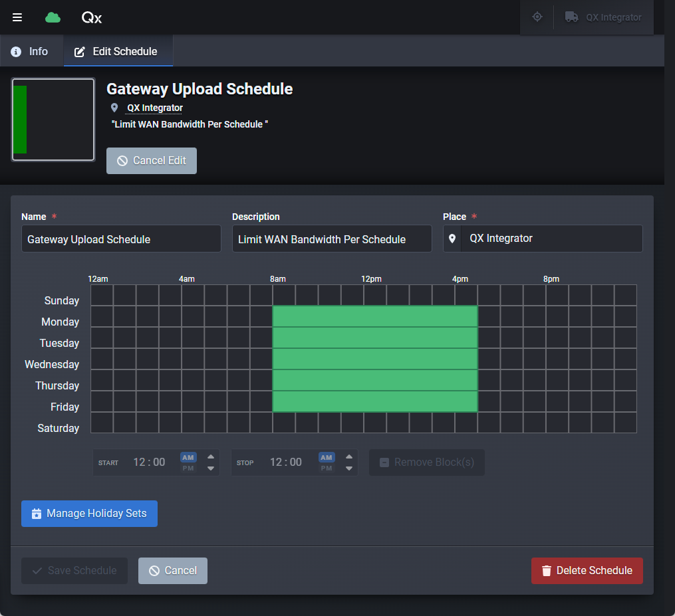Switch to the Info tab

tap(31, 51)
